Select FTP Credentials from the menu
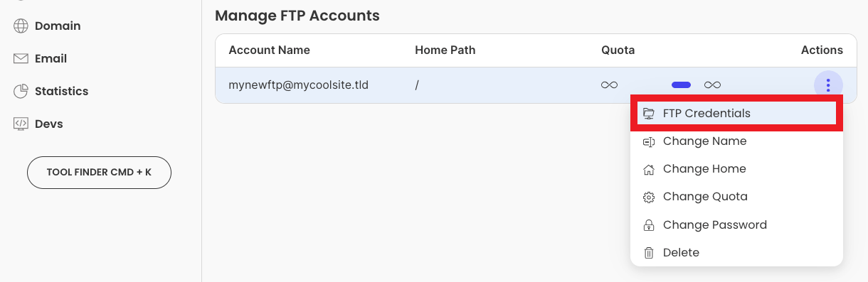The width and height of the screenshot is (868, 282). click(736, 114)
